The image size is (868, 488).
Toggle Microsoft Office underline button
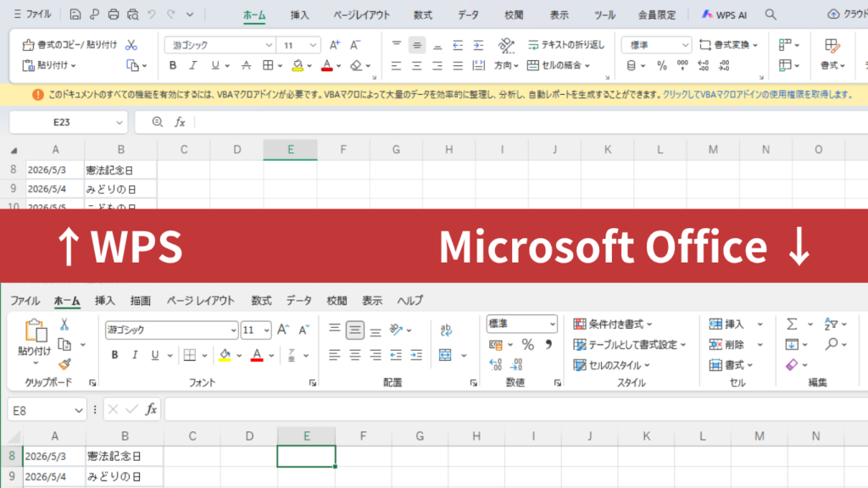click(x=155, y=355)
